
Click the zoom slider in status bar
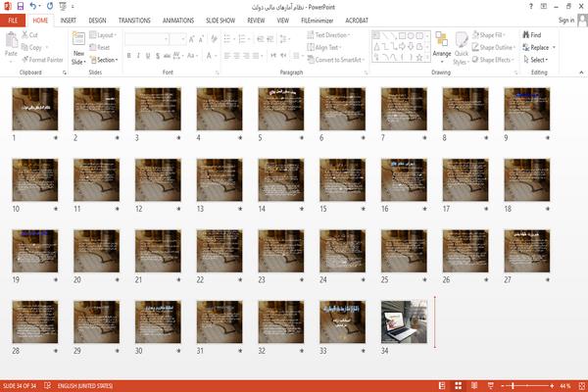[527, 385]
